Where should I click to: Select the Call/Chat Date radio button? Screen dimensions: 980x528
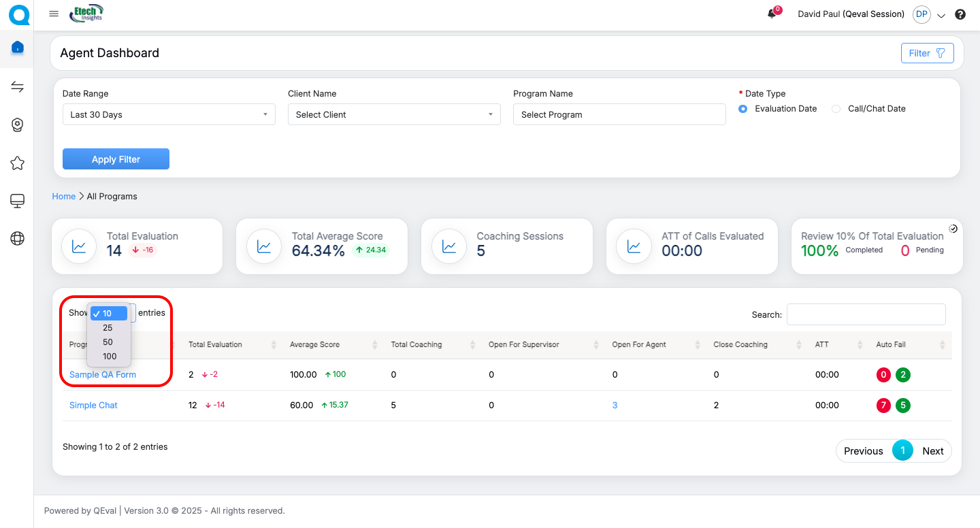[836, 109]
